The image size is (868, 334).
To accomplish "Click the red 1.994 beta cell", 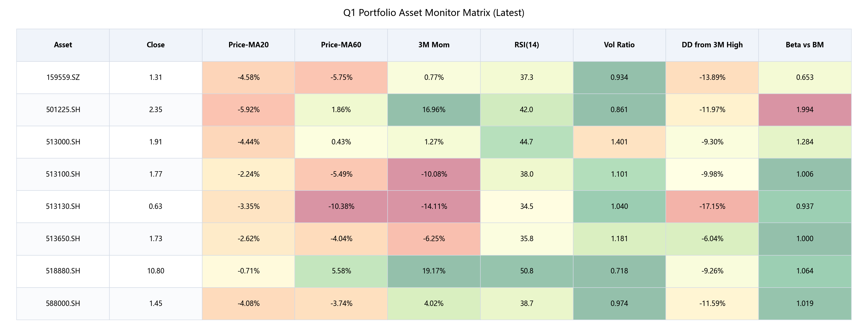I will 805,109.
